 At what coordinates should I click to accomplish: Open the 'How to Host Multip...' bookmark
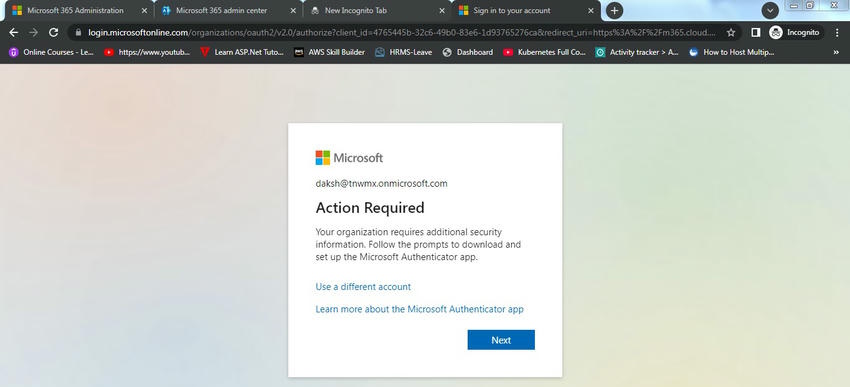coord(732,53)
